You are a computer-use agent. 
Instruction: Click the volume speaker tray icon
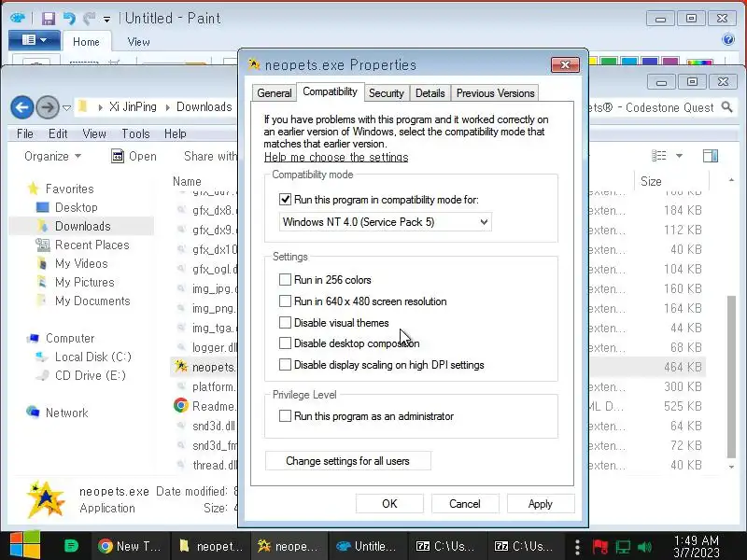point(644,547)
